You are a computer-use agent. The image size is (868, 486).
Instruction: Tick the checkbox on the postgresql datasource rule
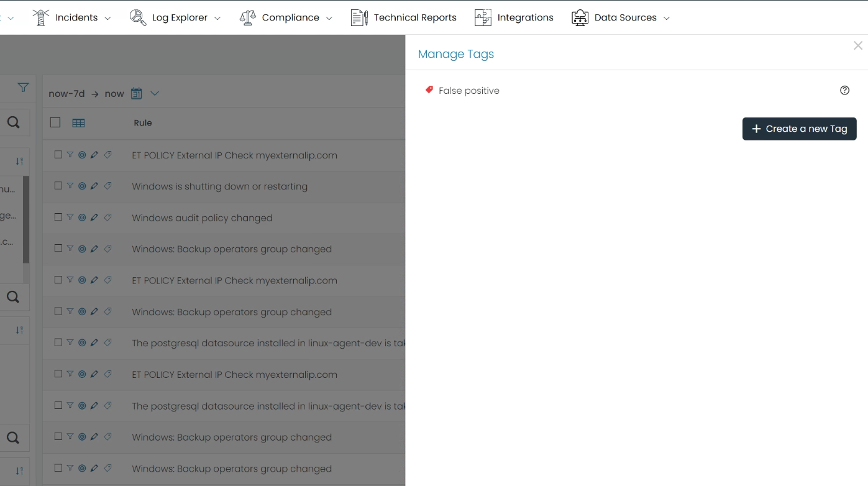click(x=58, y=342)
